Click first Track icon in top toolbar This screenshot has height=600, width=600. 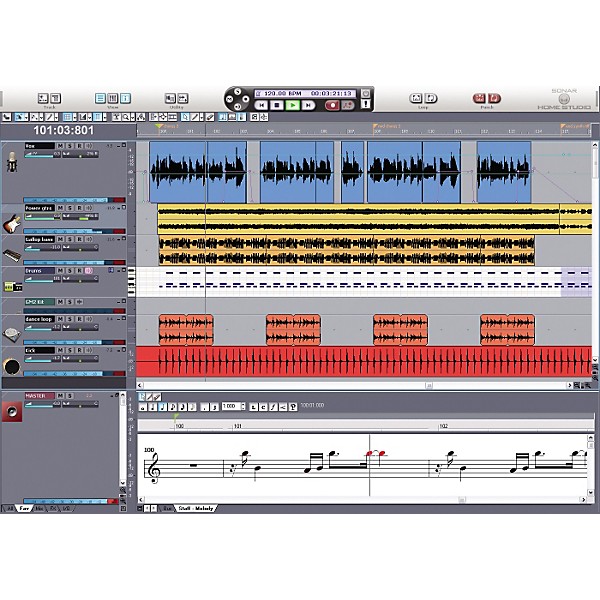coord(43,98)
